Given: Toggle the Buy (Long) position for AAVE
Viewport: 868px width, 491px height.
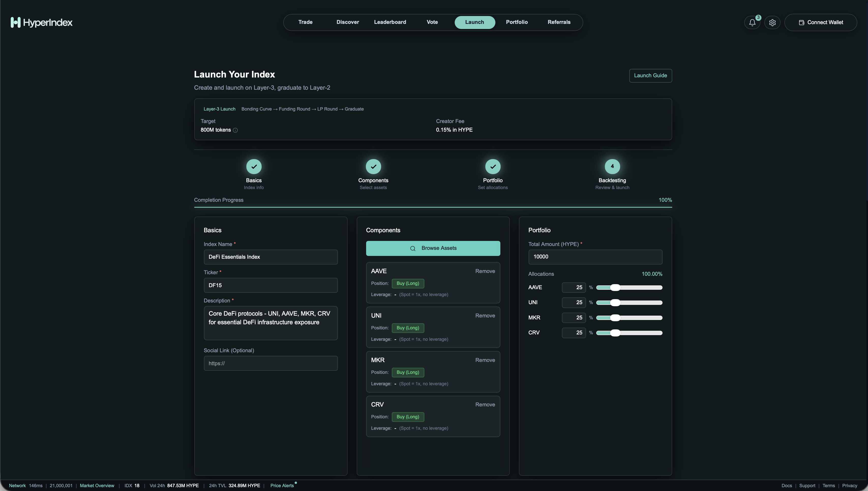Looking at the screenshot, I should [x=408, y=283].
